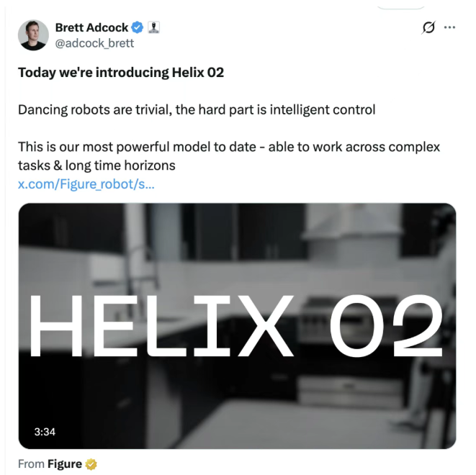Click the 'tasks & long time horizons' text line

[96, 166]
